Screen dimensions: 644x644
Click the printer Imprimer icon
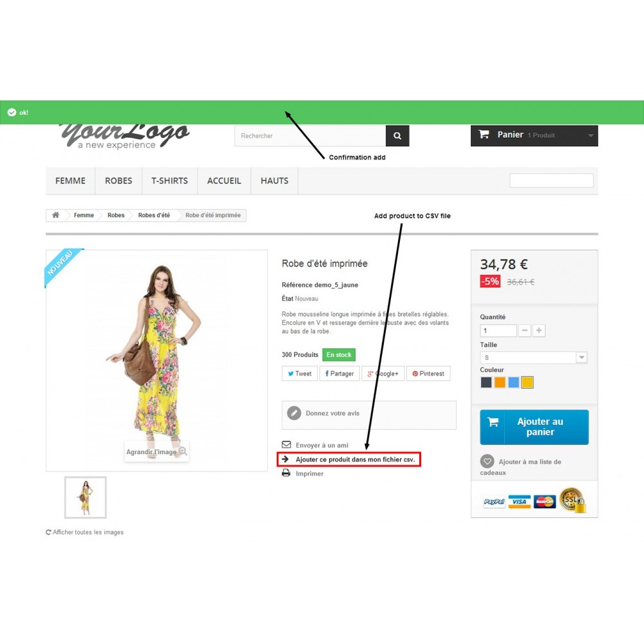pyautogui.click(x=287, y=473)
